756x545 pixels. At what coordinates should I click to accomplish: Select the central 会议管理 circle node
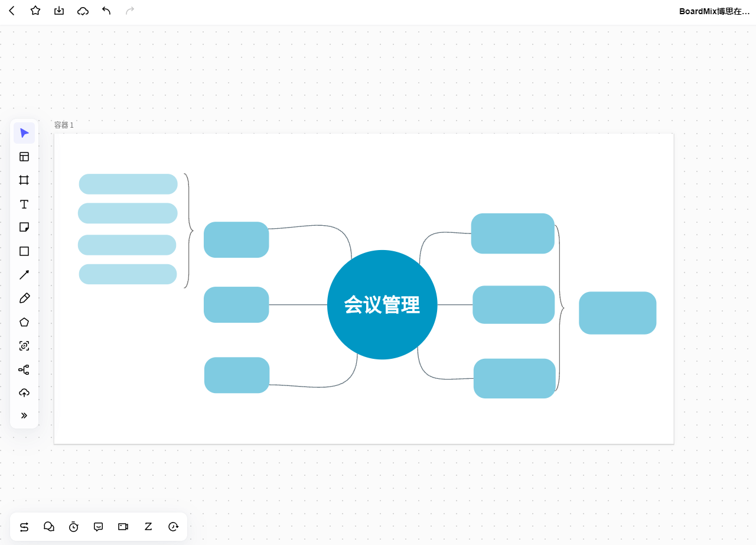tap(382, 305)
